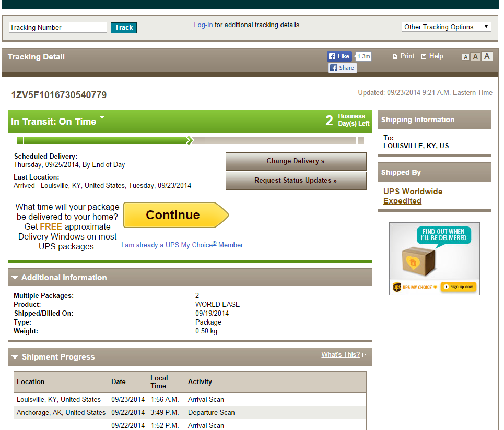The image size is (504, 430).
Task: Click the 09/19/2014 shipped date value
Action: click(212, 314)
